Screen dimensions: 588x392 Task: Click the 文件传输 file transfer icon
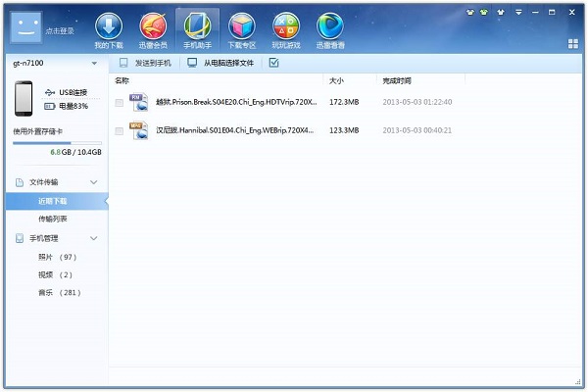click(x=20, y=182)
